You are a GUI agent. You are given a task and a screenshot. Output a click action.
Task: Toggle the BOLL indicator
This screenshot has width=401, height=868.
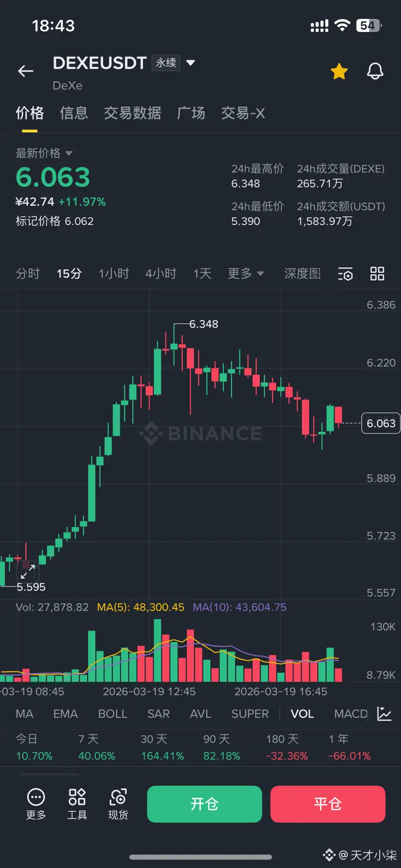(112, 713)
